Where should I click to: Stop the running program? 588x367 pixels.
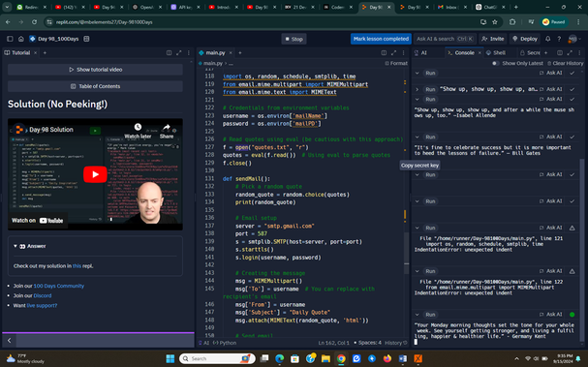pyautogui.click(x=294, y=39)
